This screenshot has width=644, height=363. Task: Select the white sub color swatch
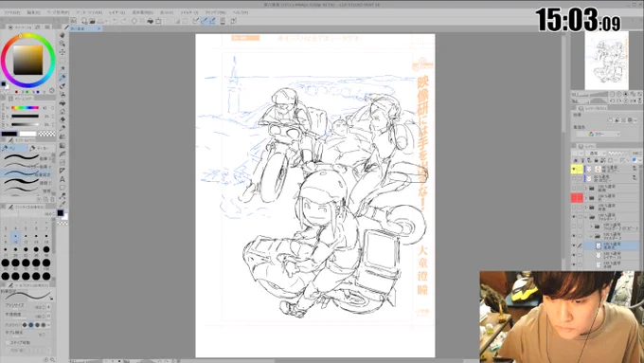27,134
